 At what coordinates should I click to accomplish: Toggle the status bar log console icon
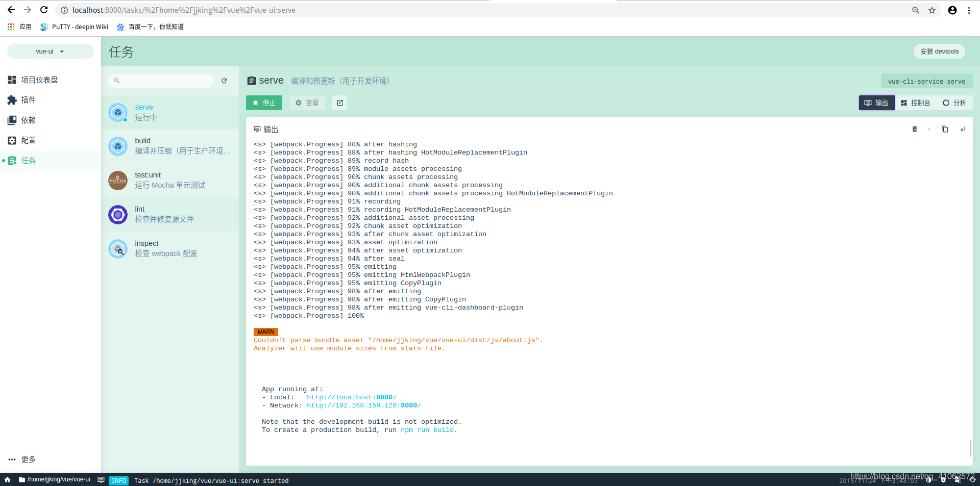click(x=101, y=480)
